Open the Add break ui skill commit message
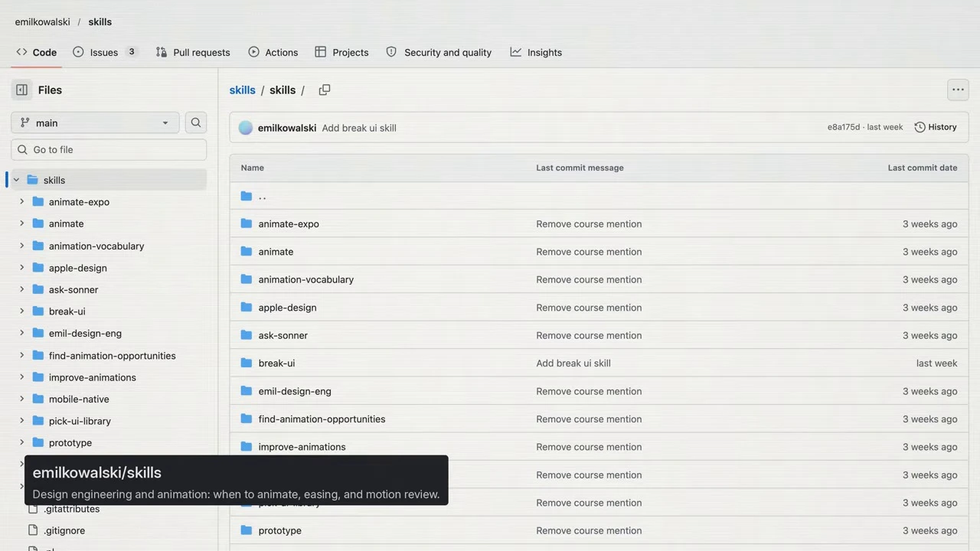Screen dimensions: 980x551 (359, 128)
